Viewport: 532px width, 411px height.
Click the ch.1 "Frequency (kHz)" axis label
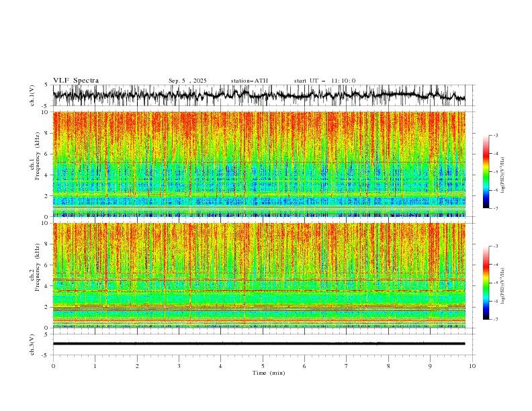coord(37,156)
